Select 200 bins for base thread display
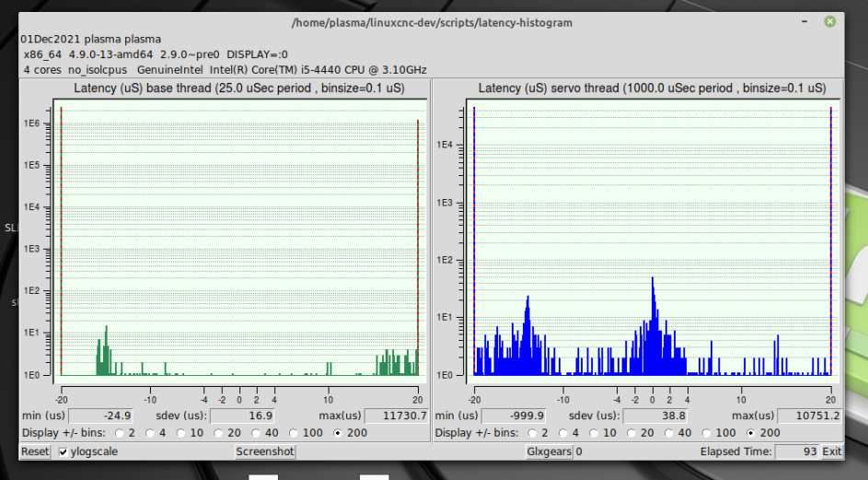The height and width of the screenshot is (480, 868). [x=337, y=433]
